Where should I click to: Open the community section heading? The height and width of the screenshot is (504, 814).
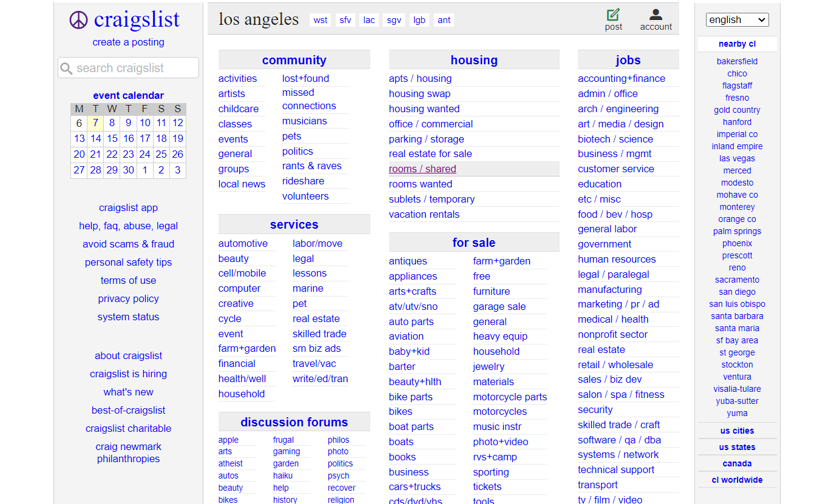click(x=294, y=60)
